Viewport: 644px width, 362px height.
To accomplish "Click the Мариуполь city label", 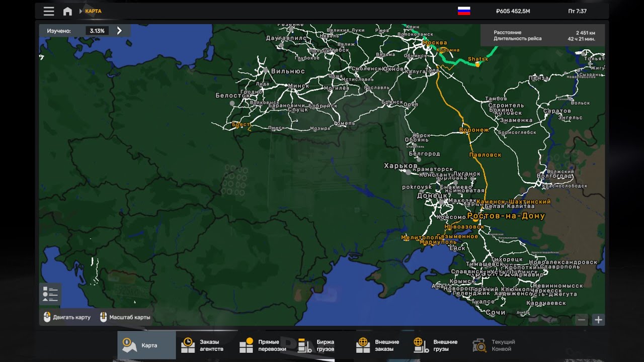I will tap(438, 242).
